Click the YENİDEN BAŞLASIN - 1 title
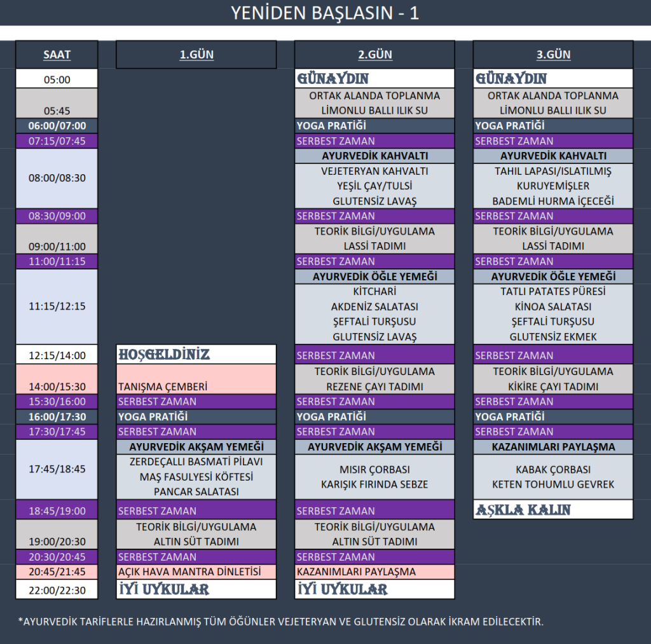Viewport: 651px width, 644px height. pos(325,13)
